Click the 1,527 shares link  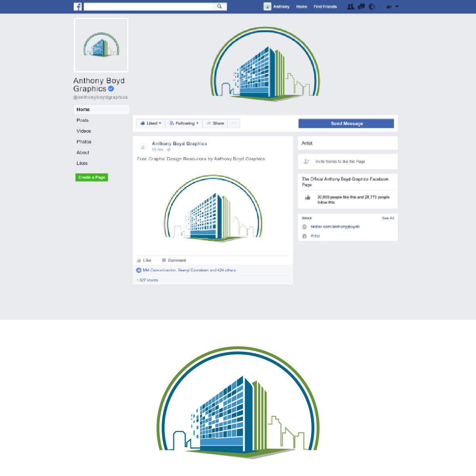point(147,280)
